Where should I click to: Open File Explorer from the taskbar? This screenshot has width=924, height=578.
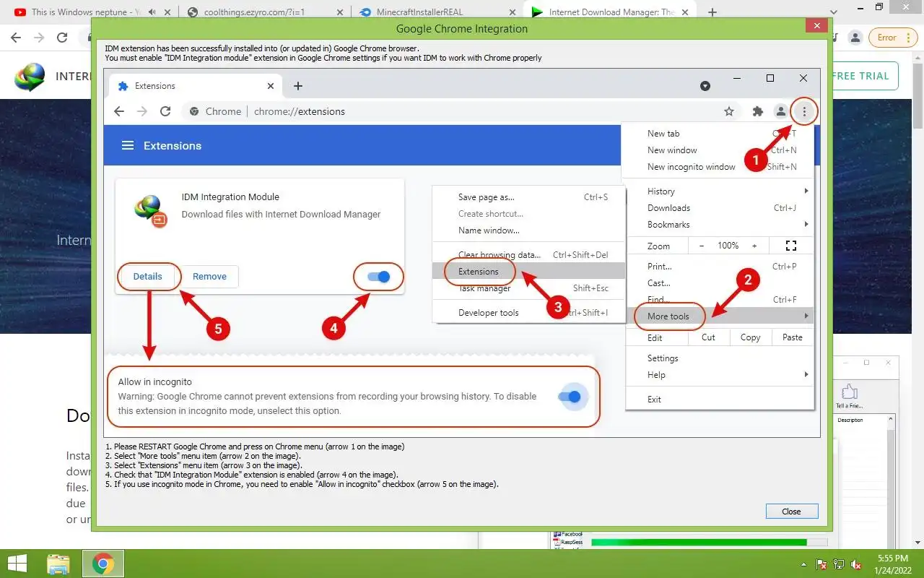pos(58,564)
